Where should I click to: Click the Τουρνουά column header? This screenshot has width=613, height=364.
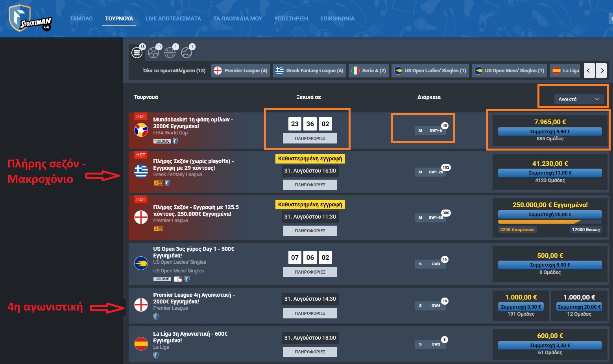tap(146, 97)
